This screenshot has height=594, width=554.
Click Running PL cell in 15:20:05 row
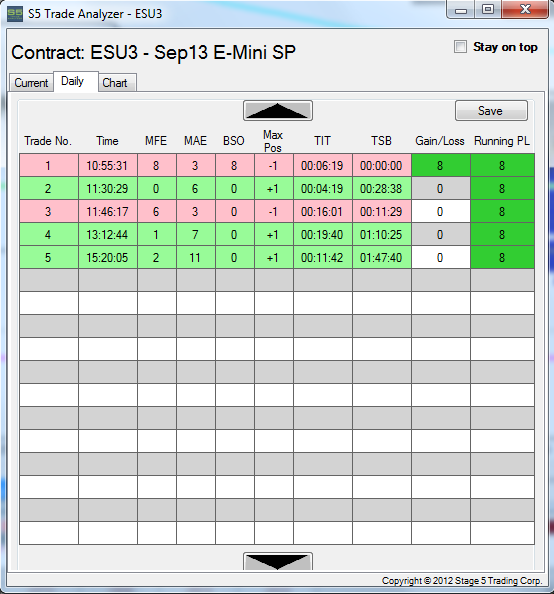pos(502,258)
